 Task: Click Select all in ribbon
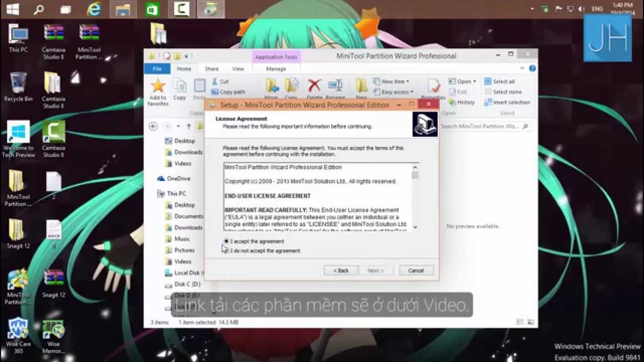[x=499, y=81]
